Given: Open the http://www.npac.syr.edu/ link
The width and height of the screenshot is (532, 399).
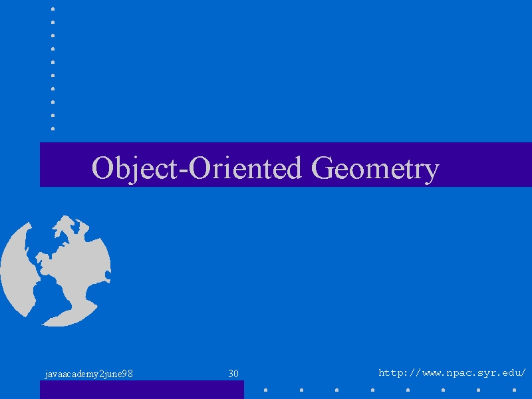Looking at the screenshot, I should [452, 373].
